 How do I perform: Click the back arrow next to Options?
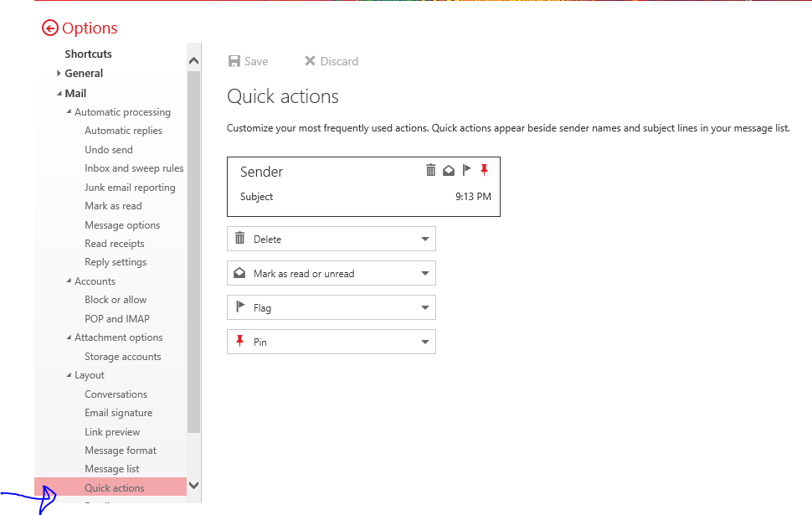click(x=50, y=28)
